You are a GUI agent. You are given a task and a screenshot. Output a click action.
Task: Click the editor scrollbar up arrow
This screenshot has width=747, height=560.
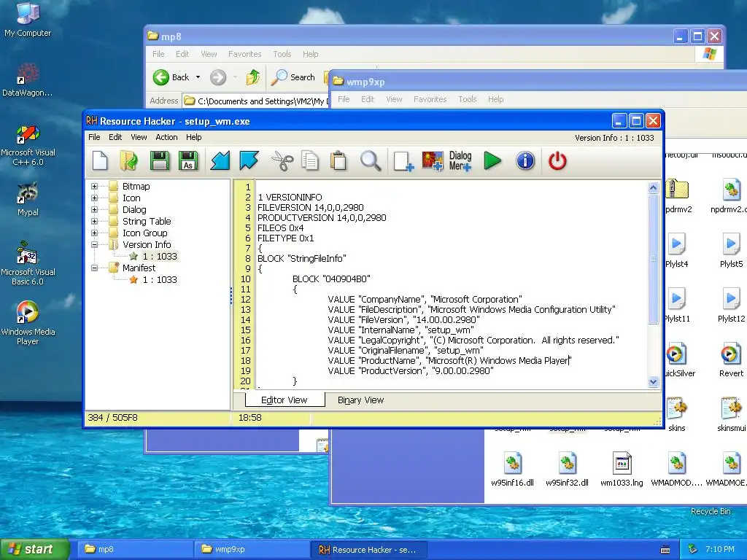tap(653, 187)
